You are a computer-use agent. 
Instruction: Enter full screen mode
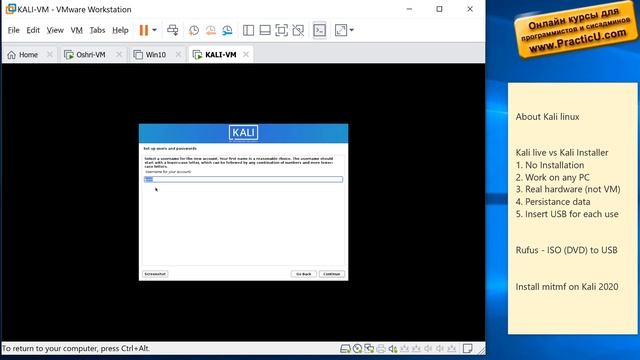pyautogui.click(x=281, y=30)
